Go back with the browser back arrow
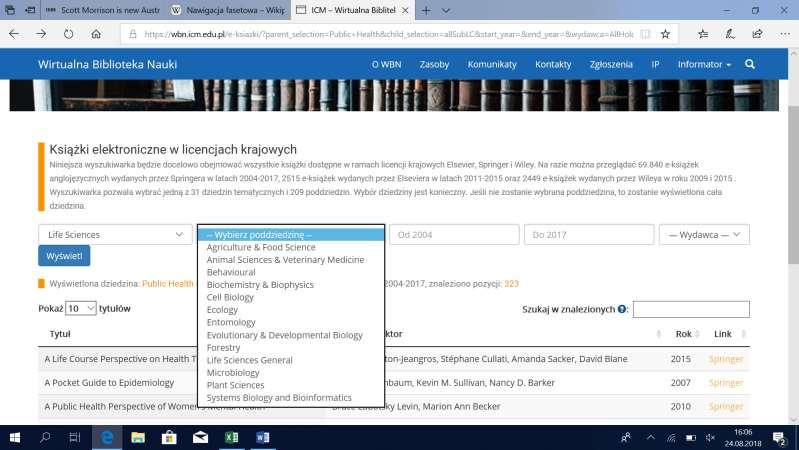 (14, 34)
